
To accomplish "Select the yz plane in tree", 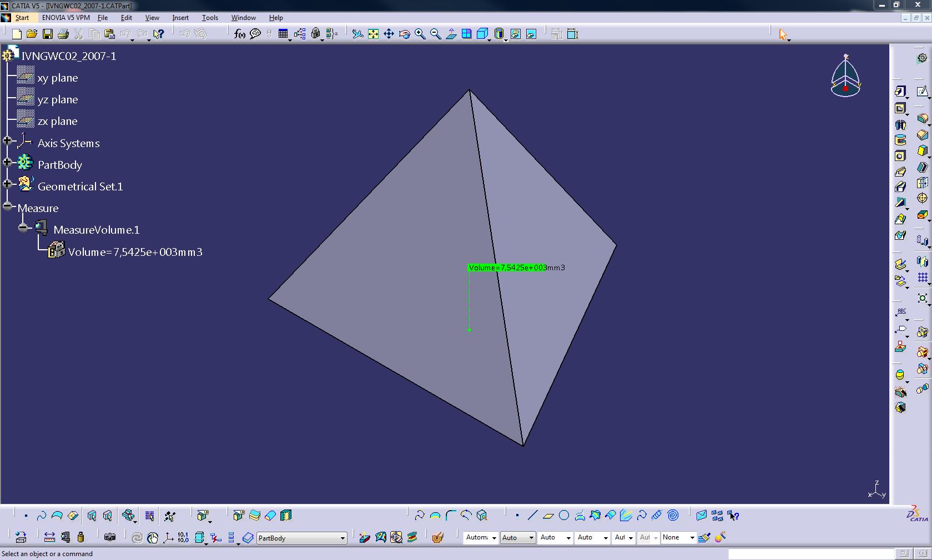I will [x=58, y=99].
